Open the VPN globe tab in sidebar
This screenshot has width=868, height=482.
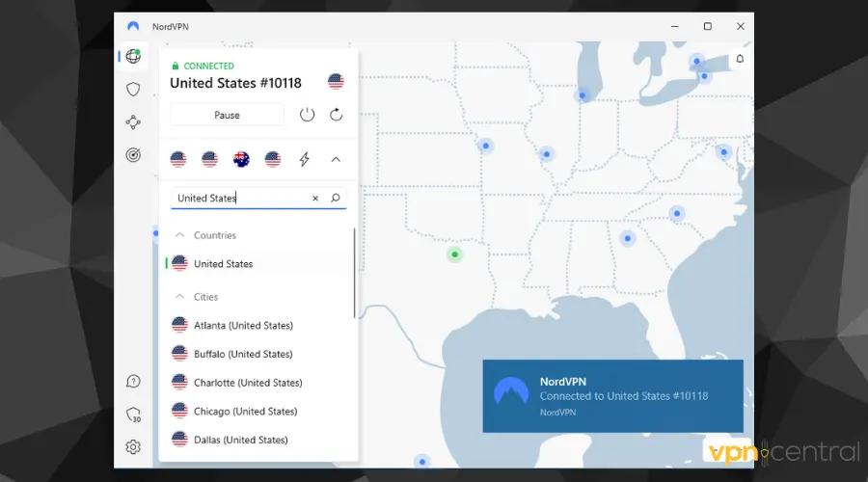click(133, 56)
